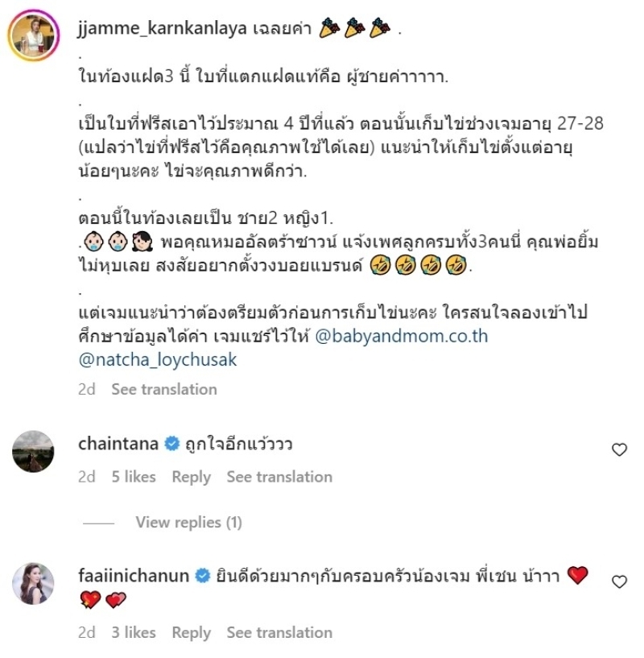See translation of faaiinichanun's comment
This screenshot has height=658, width=644.
279,633
